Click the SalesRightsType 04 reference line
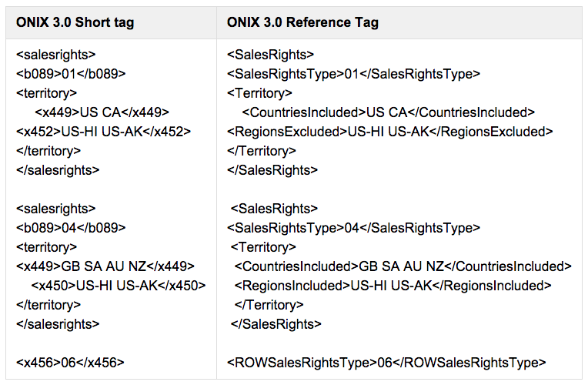 click(353, 228)
